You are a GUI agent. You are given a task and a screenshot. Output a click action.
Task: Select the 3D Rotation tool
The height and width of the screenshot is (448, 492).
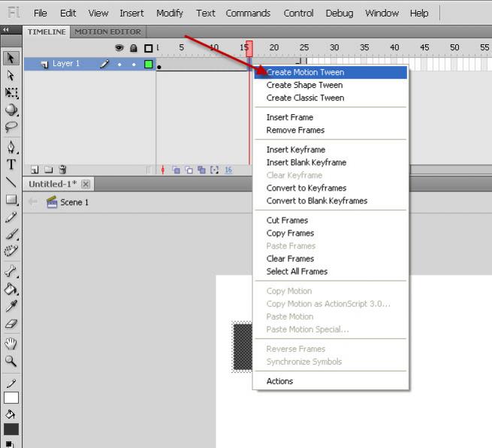click(11, 110)
